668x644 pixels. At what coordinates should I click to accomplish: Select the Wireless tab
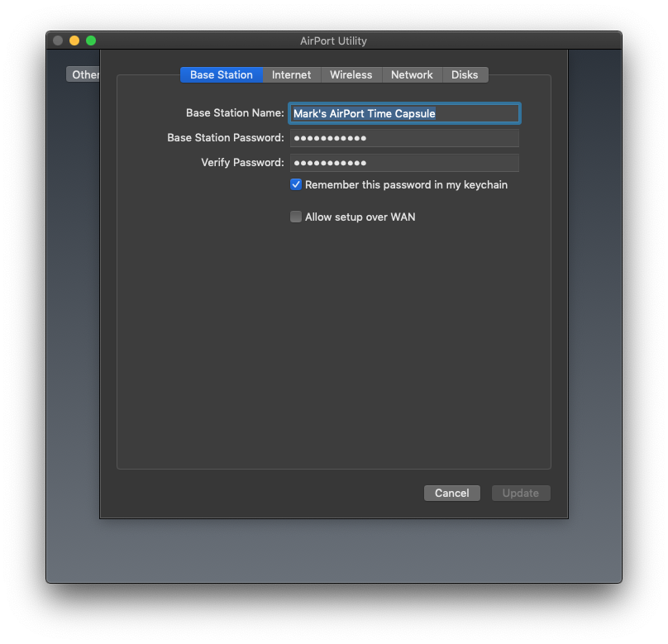[351, 75]
